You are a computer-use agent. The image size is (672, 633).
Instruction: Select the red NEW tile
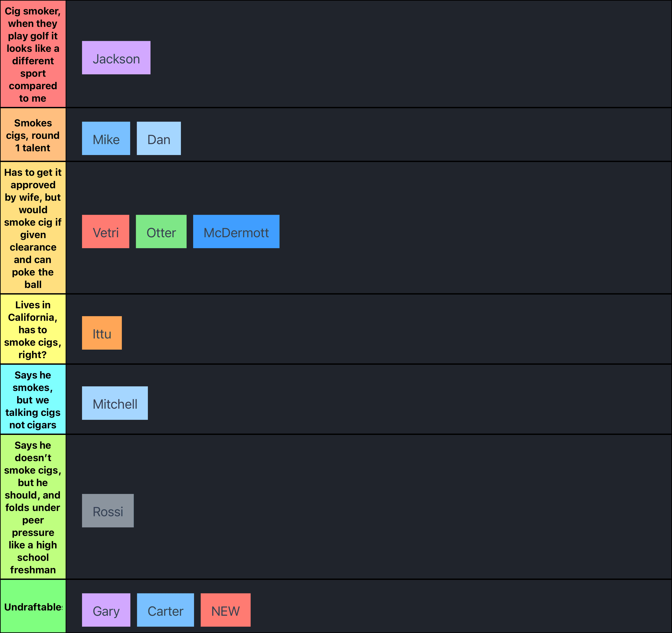point(226,610)
